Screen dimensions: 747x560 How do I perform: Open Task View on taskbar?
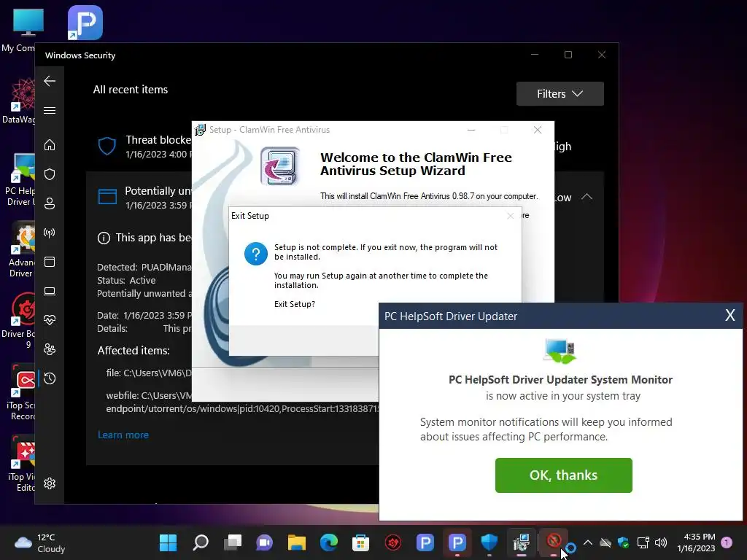(233, 542)
